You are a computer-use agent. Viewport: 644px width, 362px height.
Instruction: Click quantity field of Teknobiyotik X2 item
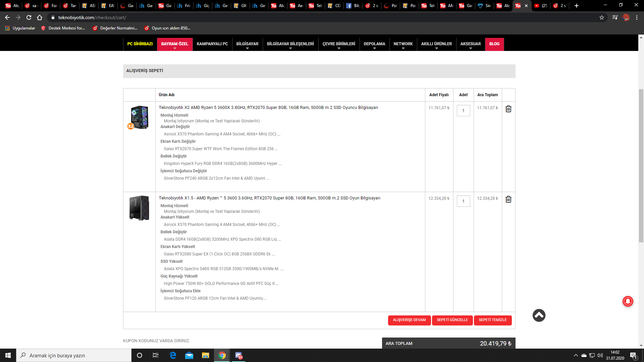[463, 111]
